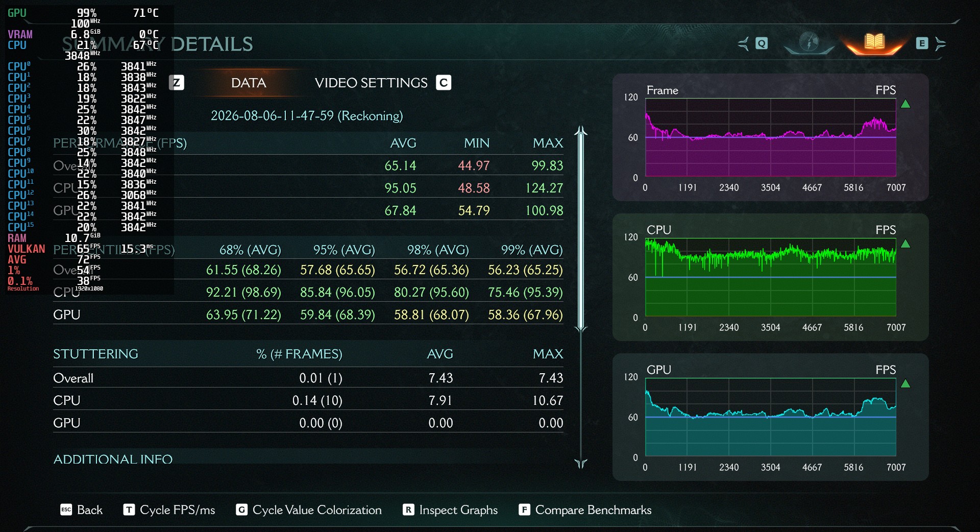Click the right arrow beside the E key
Image resolution: width=980 pixels, height=532 pixels.
pos(941,44)
